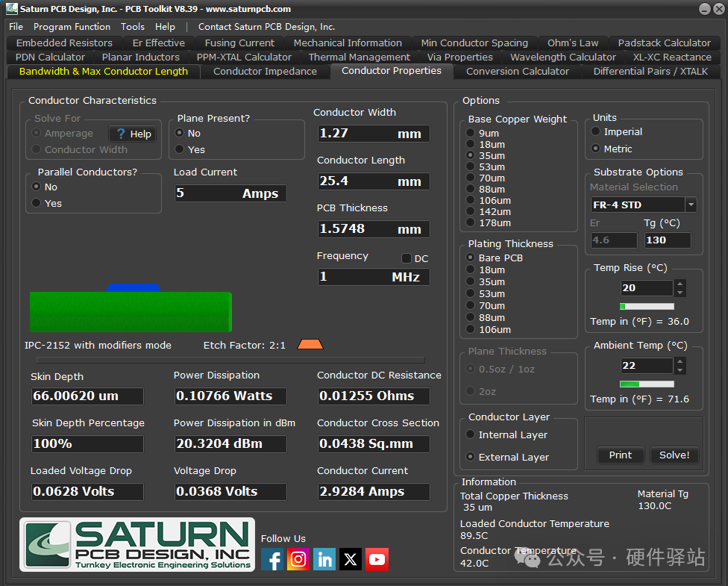728x586 pixels.
Task: Switch to the Via Properties tab
Action: (x=459, y=57)
